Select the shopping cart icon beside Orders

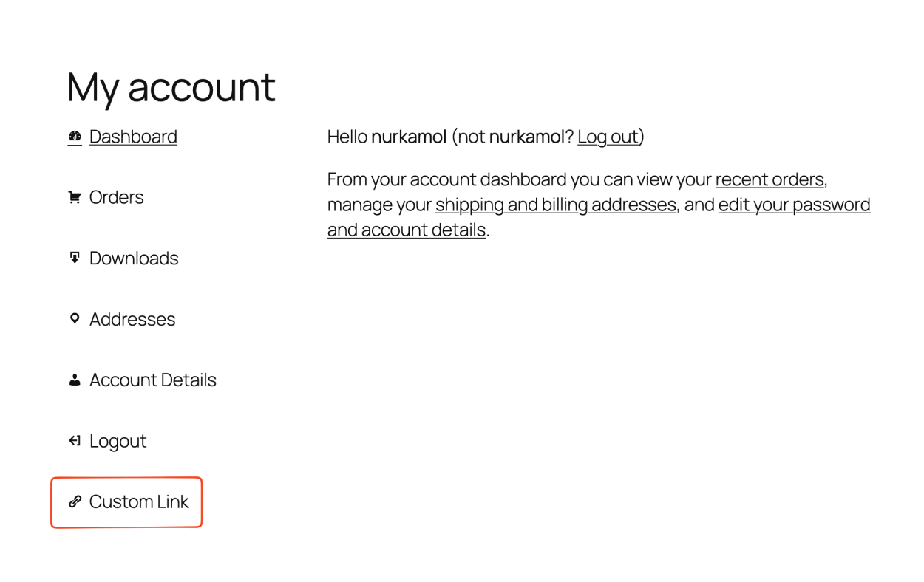(x=74, y=196)
